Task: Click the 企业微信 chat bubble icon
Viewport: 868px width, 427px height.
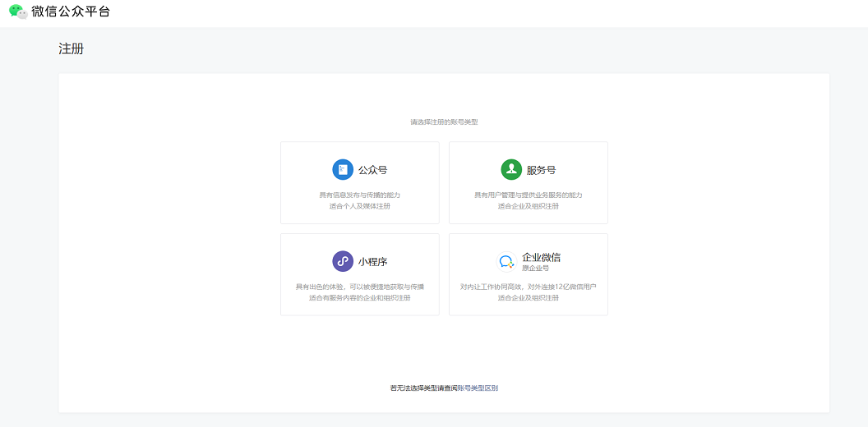Action: [506, 262]
